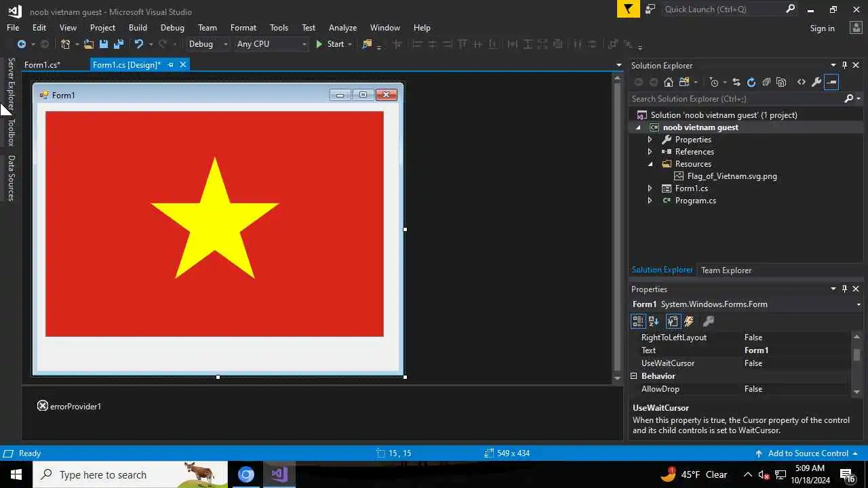Click Solution Explorer Properties wrench icon
Screen dimensions: 868x488
[816, 82]
